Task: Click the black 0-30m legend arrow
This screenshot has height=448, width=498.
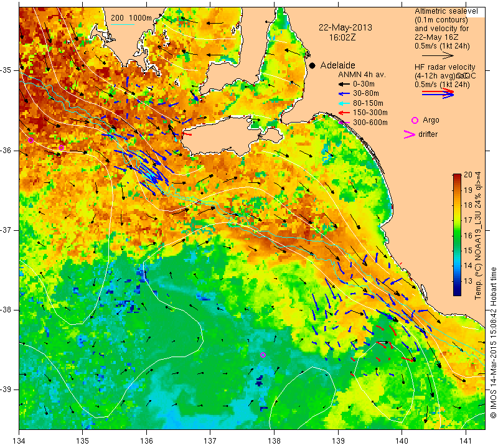Action: point(344,84)
